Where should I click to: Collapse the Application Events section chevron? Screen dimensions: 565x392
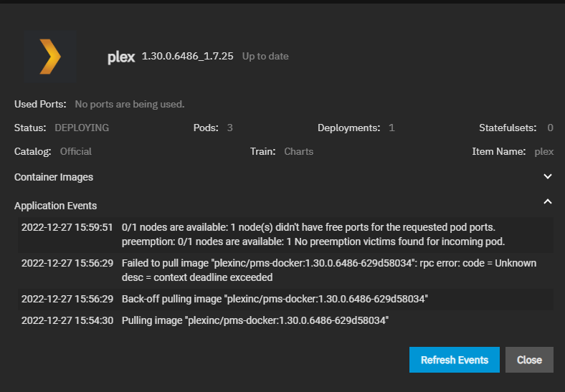coord(547,202)
